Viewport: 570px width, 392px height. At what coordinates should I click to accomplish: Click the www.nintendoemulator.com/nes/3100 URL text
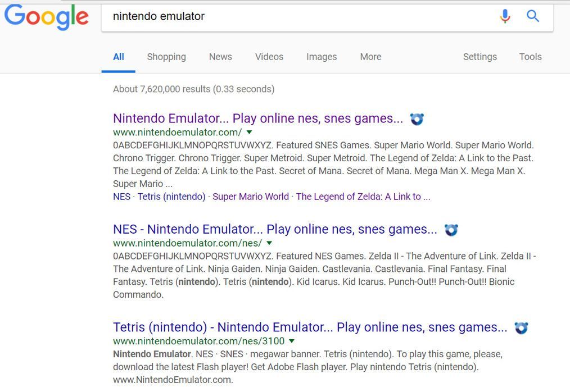[199, 341]
